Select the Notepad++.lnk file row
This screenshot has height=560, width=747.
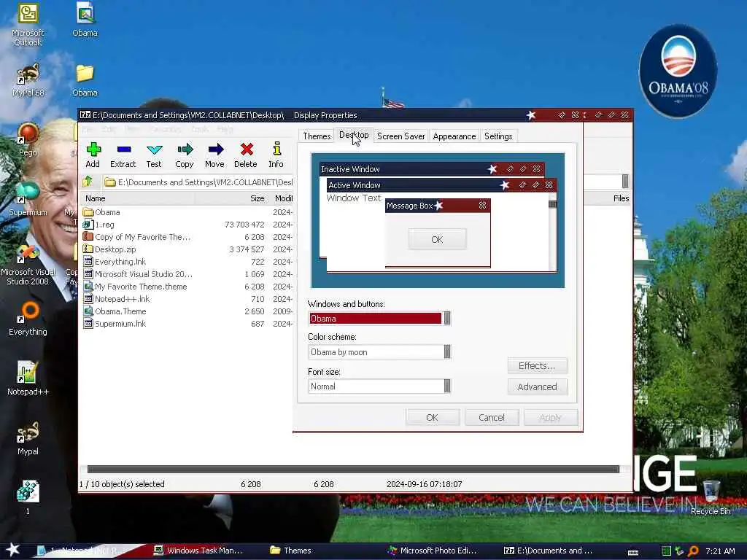coord(187,298)
